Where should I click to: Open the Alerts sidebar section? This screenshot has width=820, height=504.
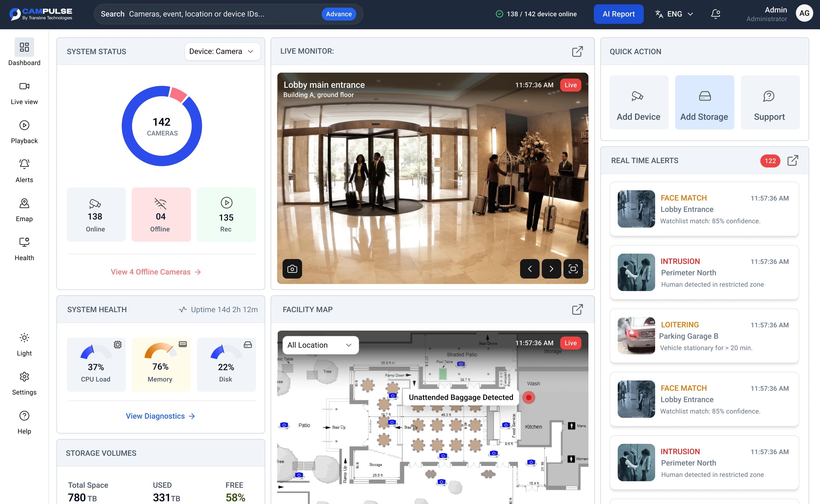[24, 171]
